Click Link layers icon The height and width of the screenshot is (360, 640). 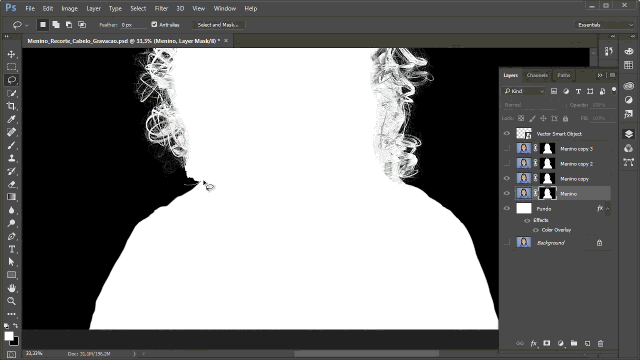point(520,344)
